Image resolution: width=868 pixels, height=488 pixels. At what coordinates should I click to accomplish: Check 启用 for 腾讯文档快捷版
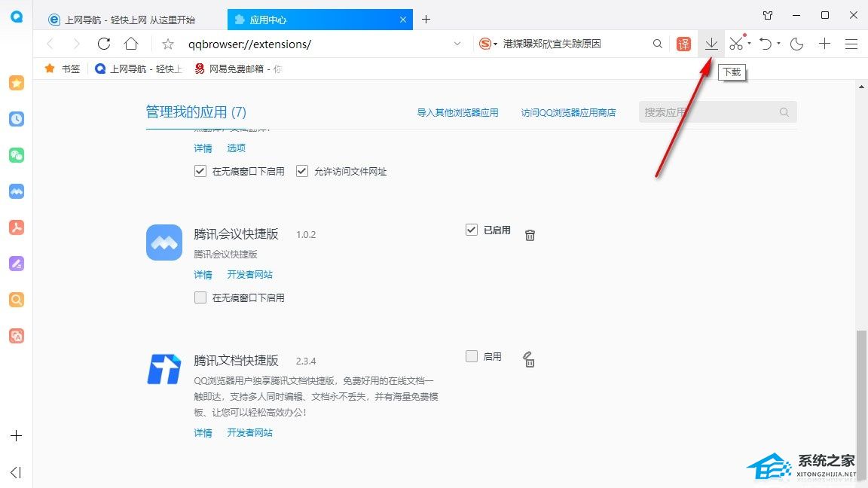(471, 356)
